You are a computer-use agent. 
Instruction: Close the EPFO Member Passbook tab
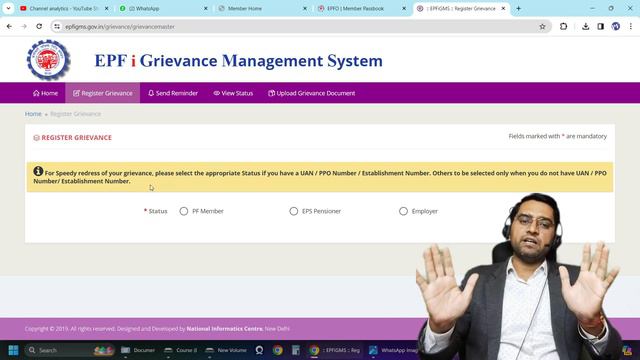click(404, 8)
